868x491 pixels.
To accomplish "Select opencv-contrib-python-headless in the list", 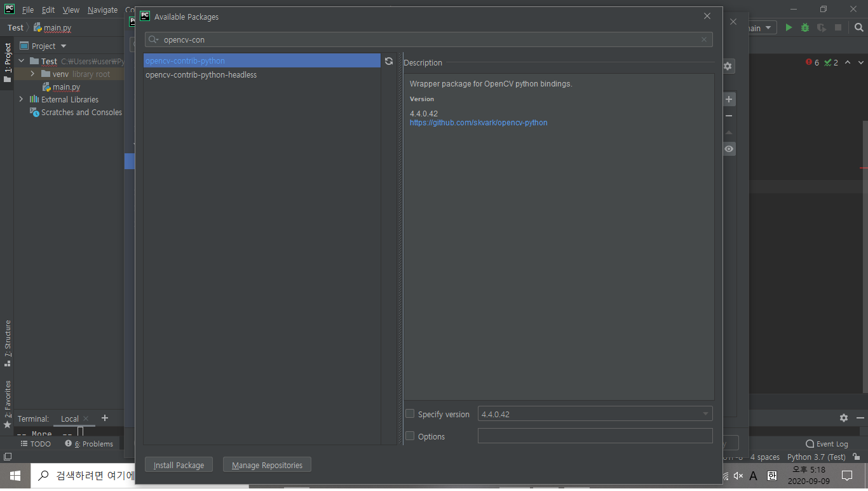I will [x=262, y=75].
